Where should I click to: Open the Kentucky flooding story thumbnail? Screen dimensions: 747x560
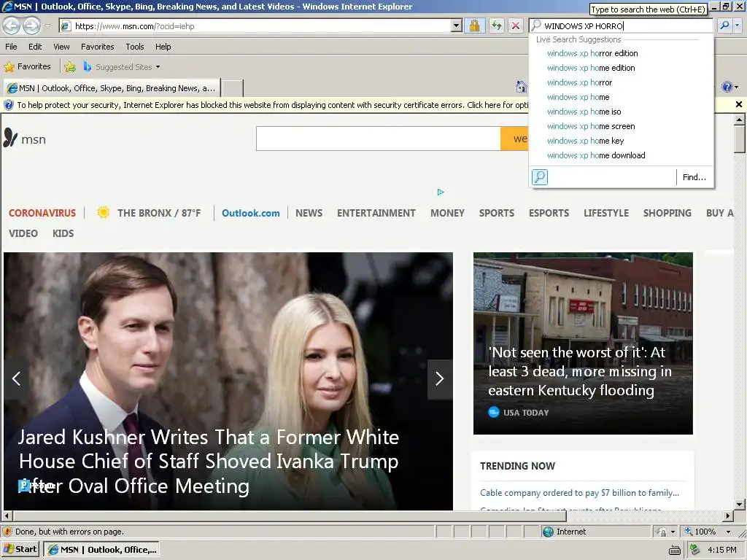pos(583,343)
